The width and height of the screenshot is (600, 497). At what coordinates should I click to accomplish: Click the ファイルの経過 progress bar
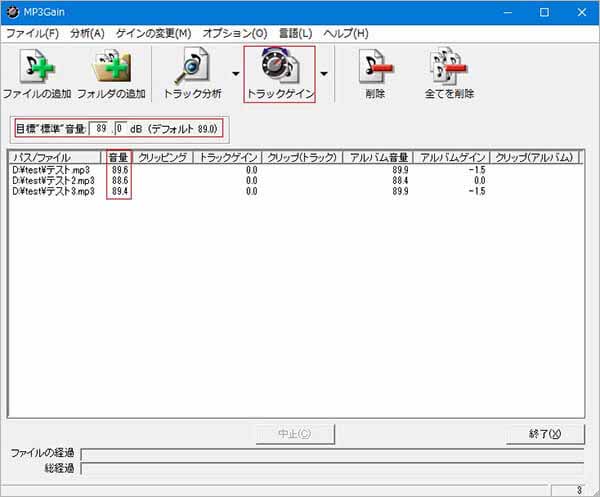point(332,454)
